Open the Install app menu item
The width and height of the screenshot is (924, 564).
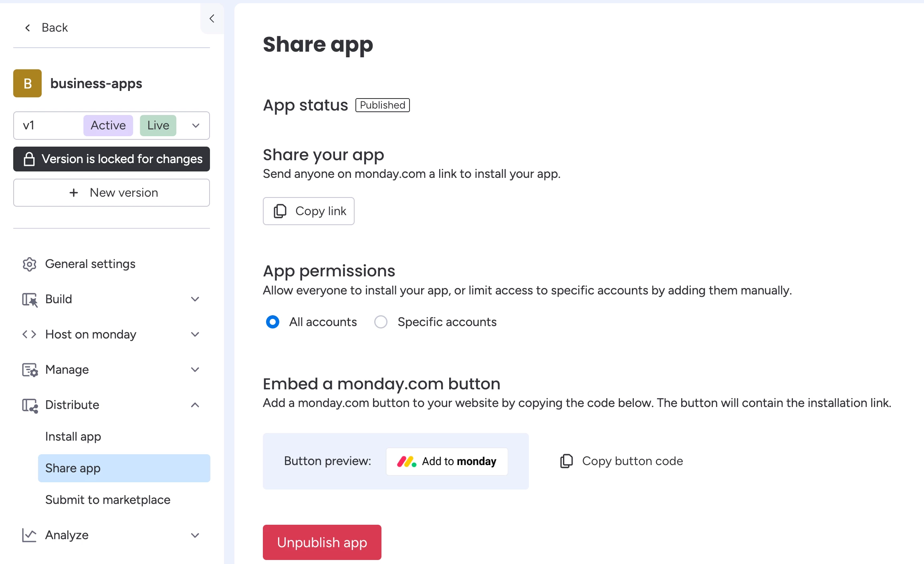click(x=73, y=437)
